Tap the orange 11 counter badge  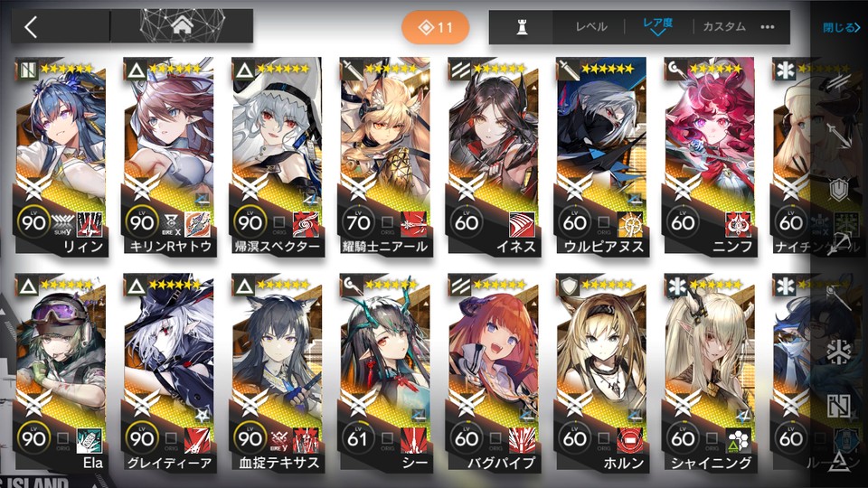coord(436,27)
